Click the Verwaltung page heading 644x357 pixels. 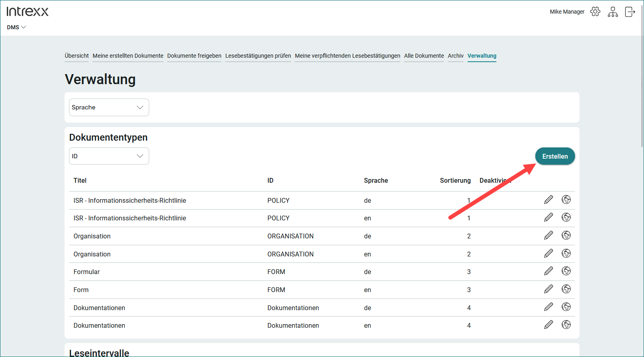click(x=100, y=79)
